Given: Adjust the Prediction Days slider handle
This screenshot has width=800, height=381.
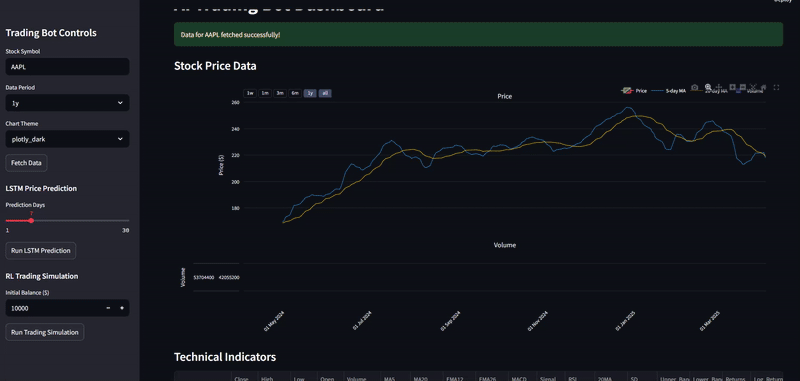Looking at the screenshot, I should tap(31, 220).
